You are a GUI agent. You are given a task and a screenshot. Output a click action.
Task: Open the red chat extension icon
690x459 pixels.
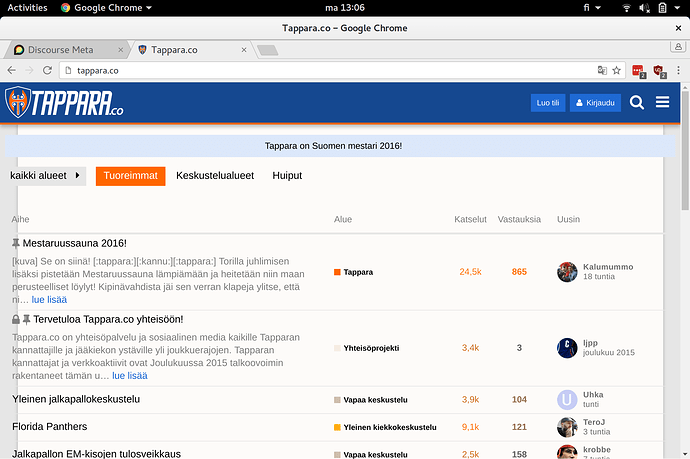[638, 71]
